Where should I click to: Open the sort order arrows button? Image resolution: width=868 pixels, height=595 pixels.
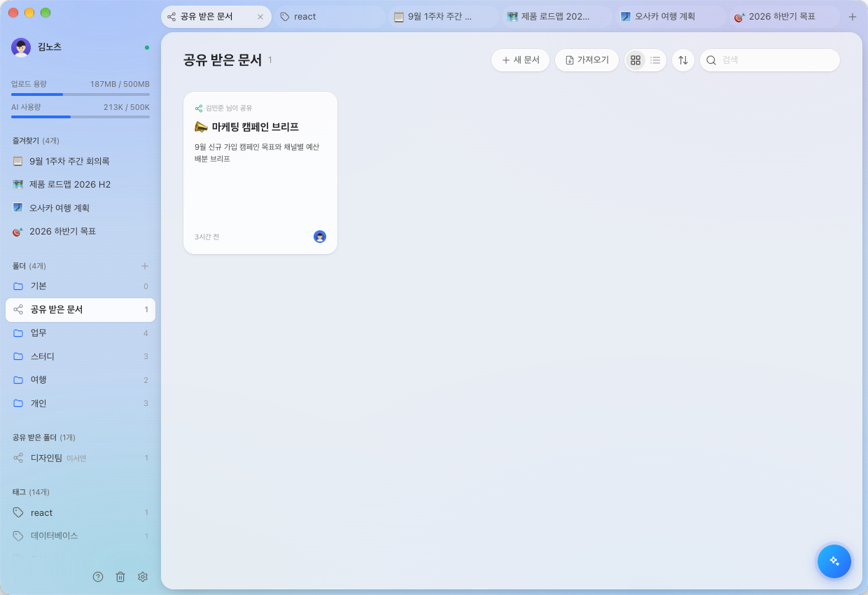tap(683, 60)
